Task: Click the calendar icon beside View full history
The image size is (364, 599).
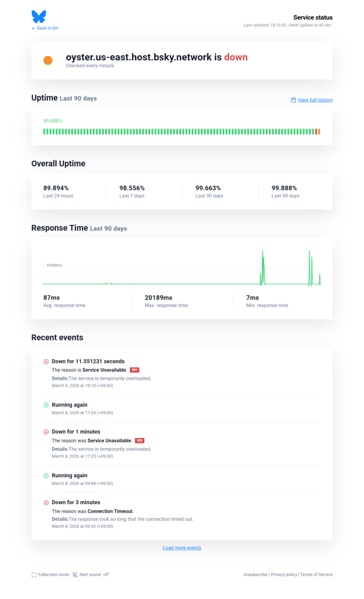Action: click(293, 100)
